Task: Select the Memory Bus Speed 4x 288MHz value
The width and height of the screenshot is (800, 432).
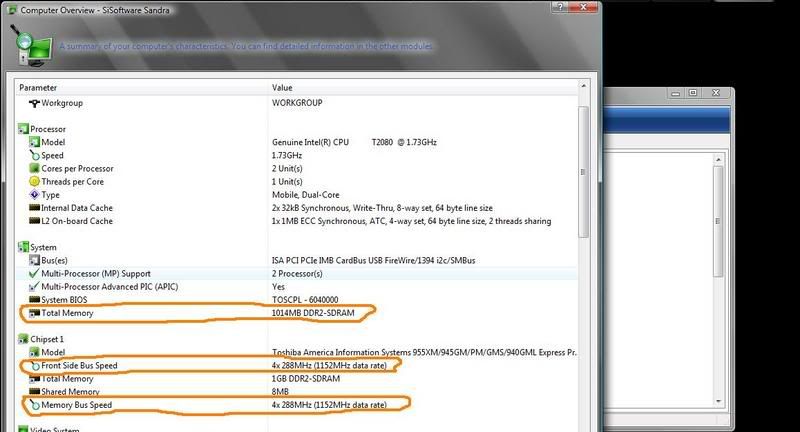Action: click(329, 405)
